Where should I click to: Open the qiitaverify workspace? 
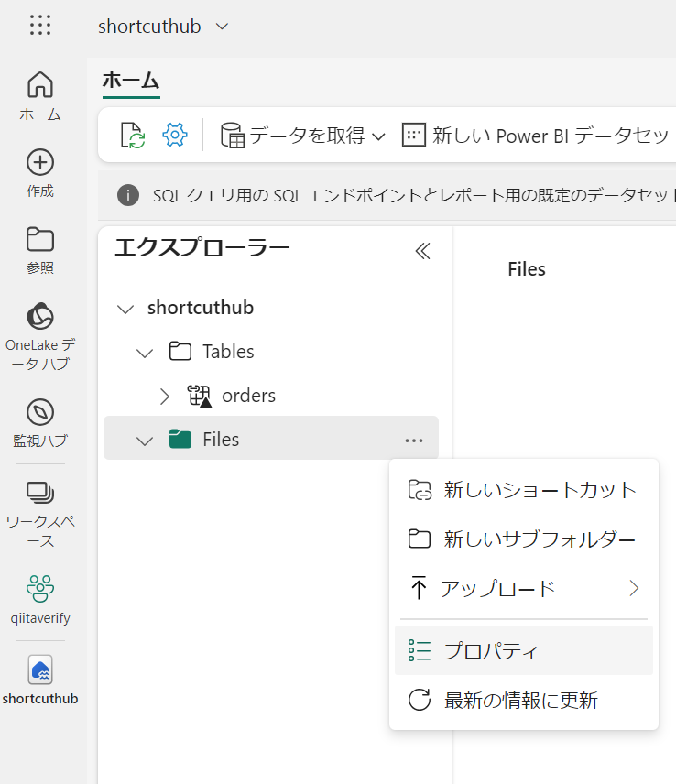[x=40, y=600]
